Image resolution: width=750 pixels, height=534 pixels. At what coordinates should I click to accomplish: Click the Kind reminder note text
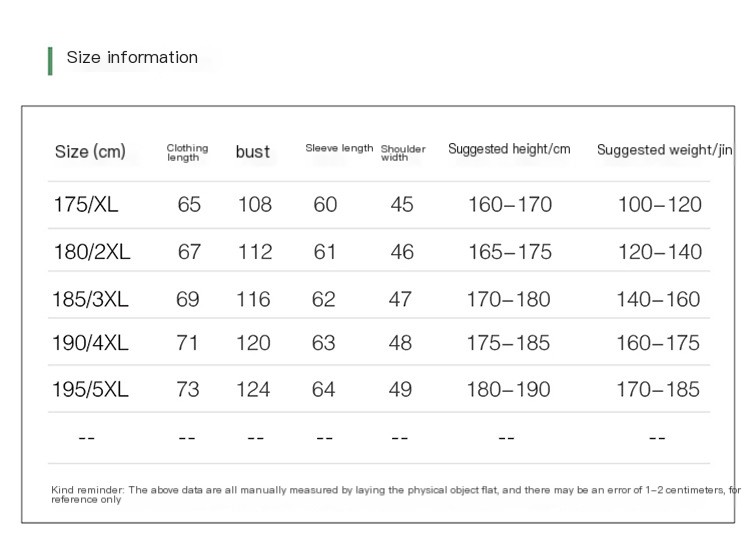click(x=396, y=494)
